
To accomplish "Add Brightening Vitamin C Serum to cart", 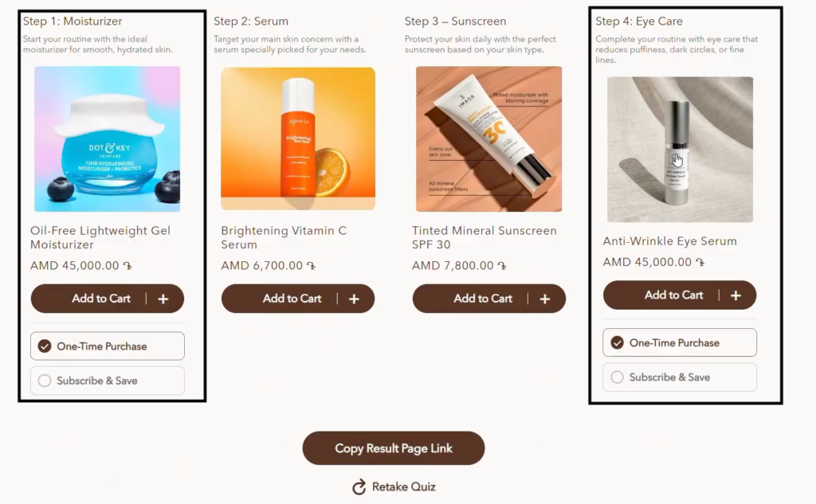I will [x=292, y=299].
